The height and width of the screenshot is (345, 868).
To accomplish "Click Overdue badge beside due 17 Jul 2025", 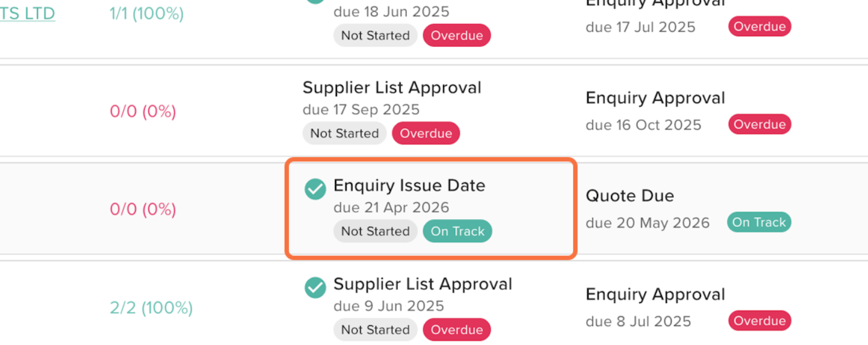I will pyautogui.click(x=760, y=27).
